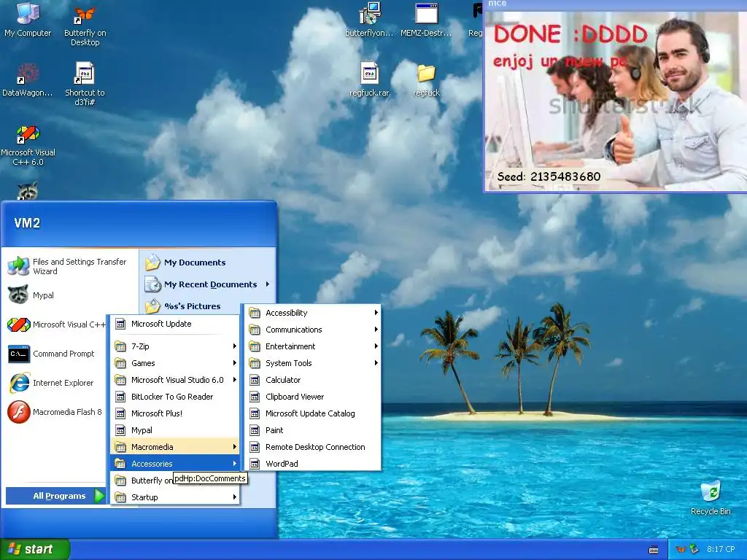Expand the 7-Zip program folder
This screenshot has width=747, height=560.
click(175, 346)
